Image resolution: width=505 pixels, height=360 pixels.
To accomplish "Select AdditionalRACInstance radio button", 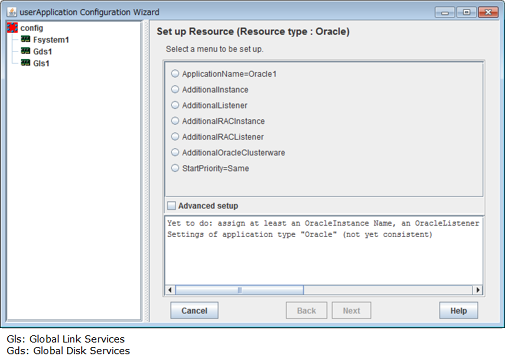I will 175,121.
